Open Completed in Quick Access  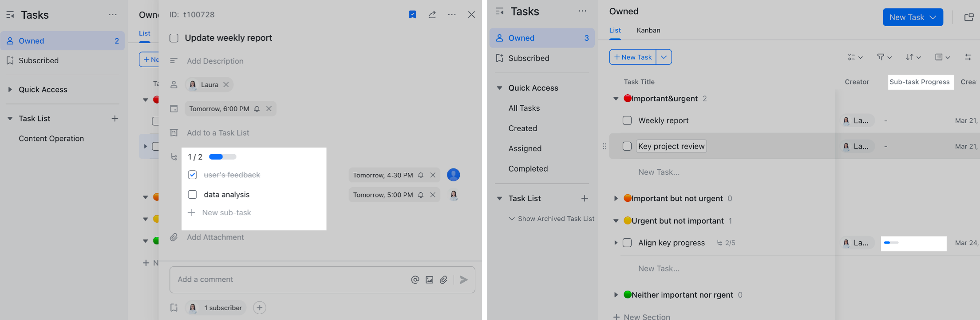point(528,168)
